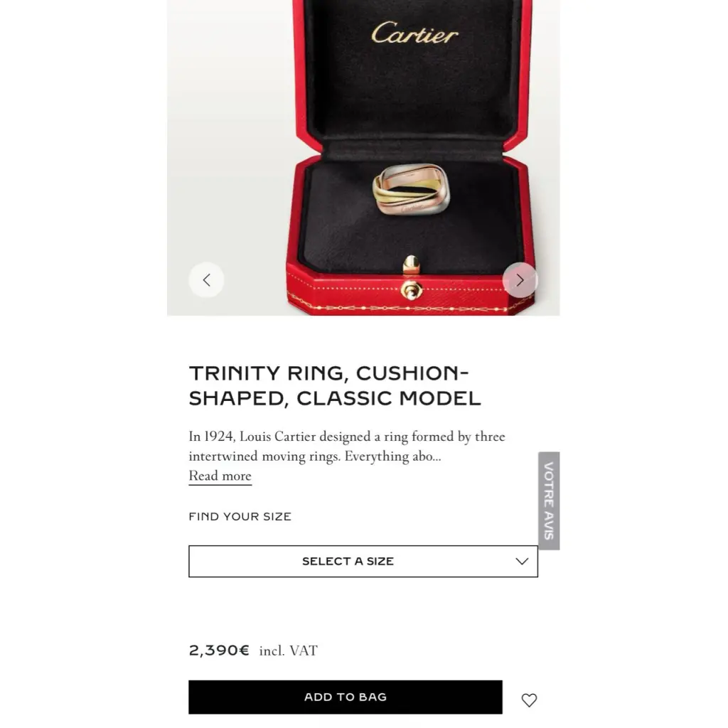Click the Trinity ring in the box
The image size is (728, 728).
pos(412,189)
